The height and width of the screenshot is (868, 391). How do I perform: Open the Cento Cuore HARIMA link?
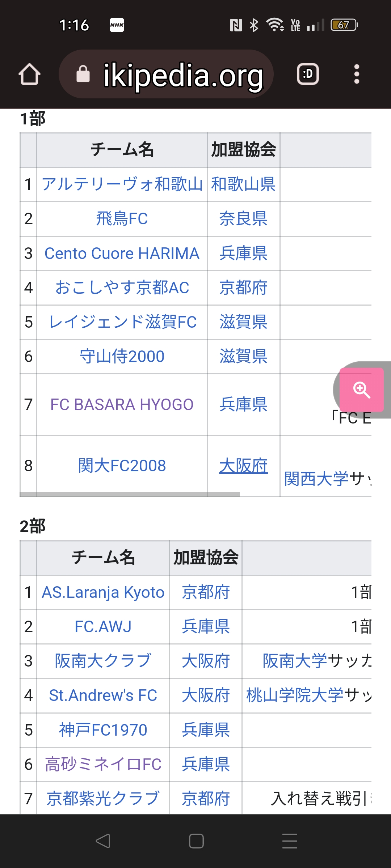pyautogui.click(x=122, y=253)
